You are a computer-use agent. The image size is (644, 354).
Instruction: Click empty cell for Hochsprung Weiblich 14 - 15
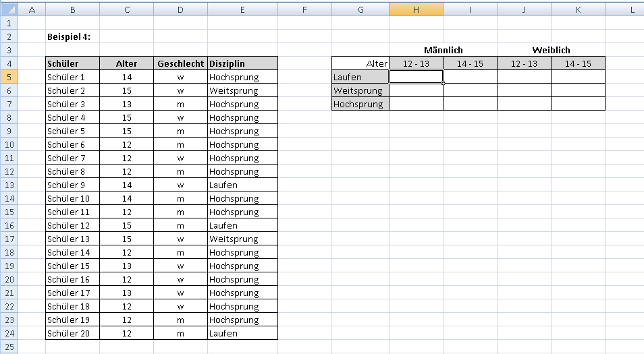tap(578, 104)
